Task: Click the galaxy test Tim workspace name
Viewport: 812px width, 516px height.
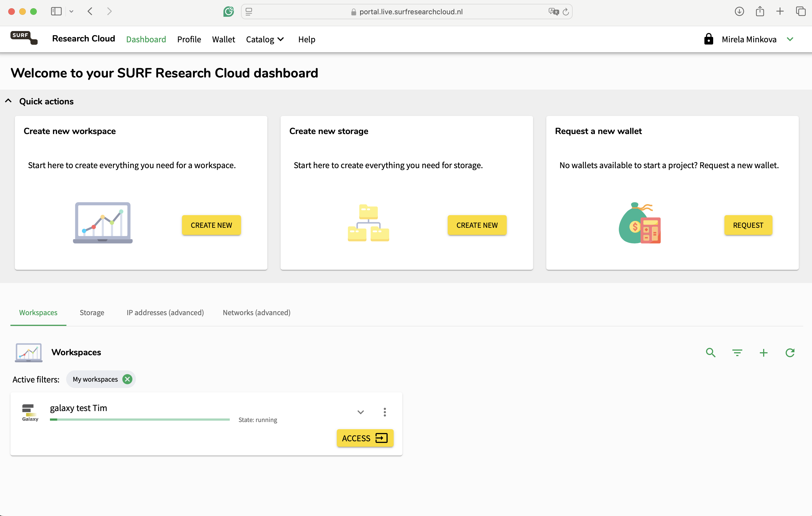Action: 79,408
